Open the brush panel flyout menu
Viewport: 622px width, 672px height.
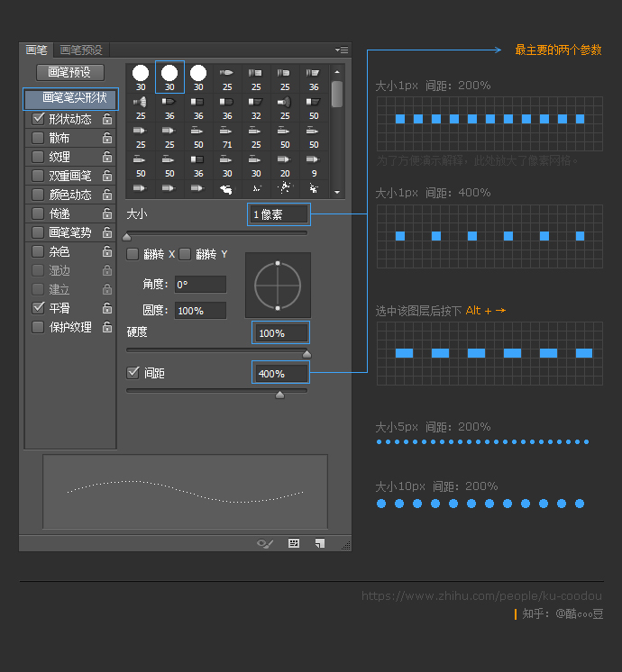(x=342, y=50)
